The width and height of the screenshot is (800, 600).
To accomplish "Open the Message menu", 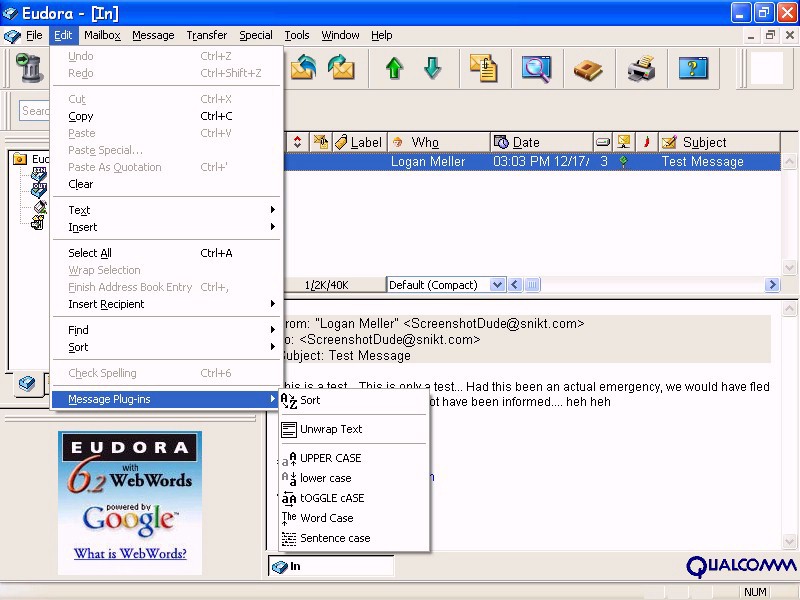I will coord(153,35).
